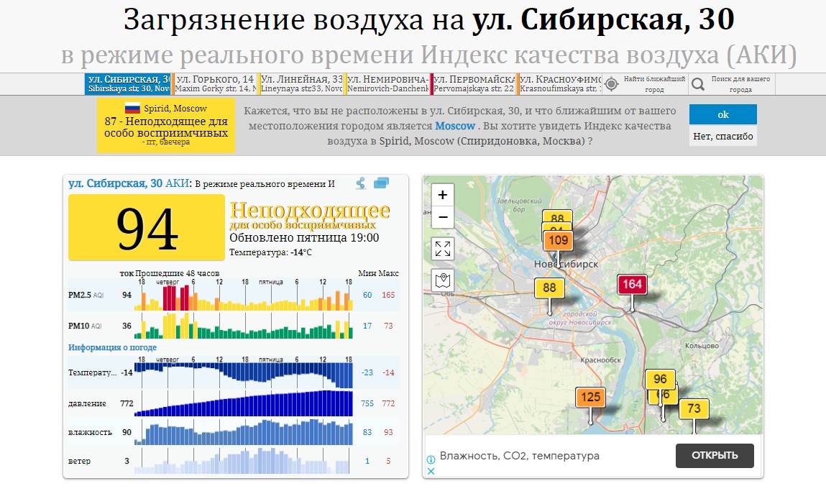Select the orange 125 map marker
This screenshot has height=504, width=826.
click(590, 397)
